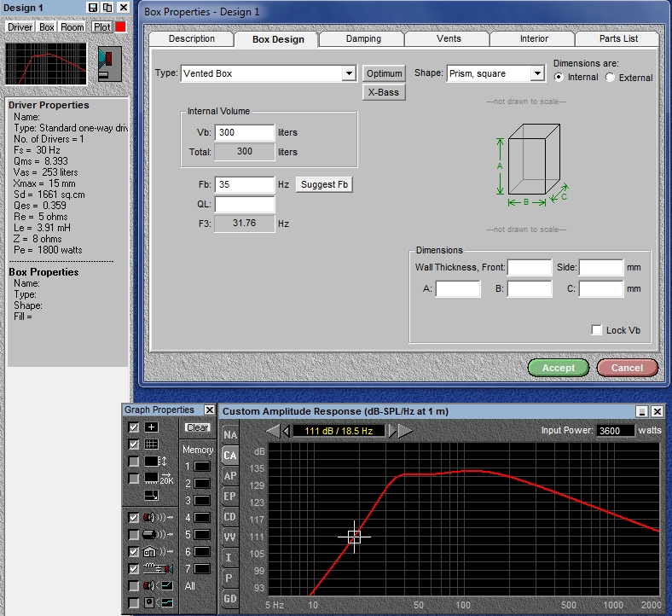Click the 20K frequency range icon

(159, 479)
